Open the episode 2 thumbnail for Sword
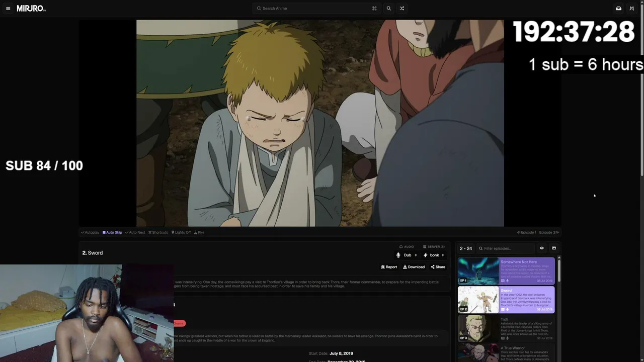This screenshot has height=362, width=644. (x=478, y=300)
